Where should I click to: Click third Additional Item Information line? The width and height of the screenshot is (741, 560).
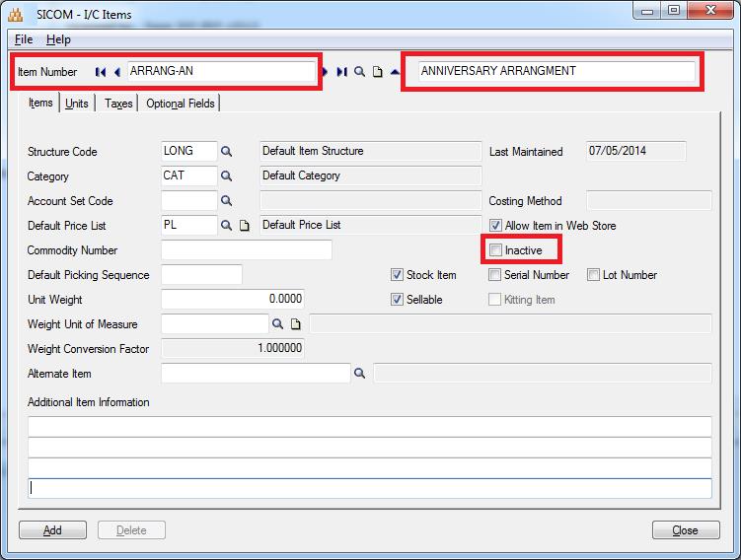pos(370,468)
